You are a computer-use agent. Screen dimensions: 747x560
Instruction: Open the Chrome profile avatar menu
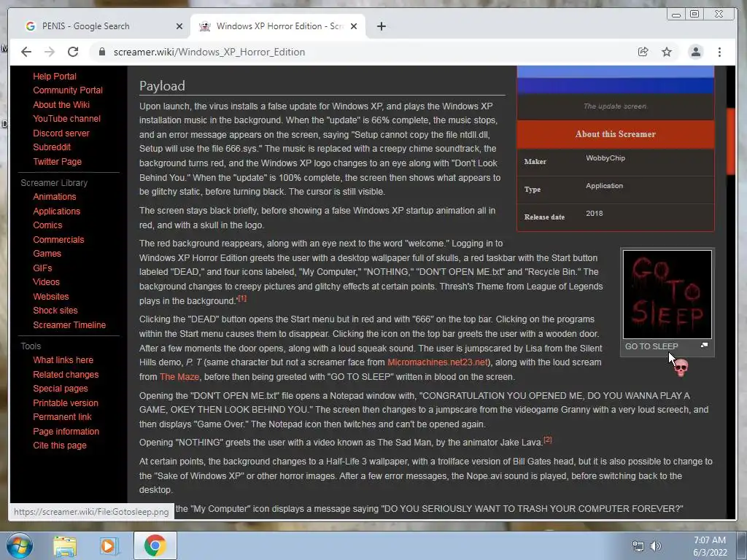(x=695, y=52)
